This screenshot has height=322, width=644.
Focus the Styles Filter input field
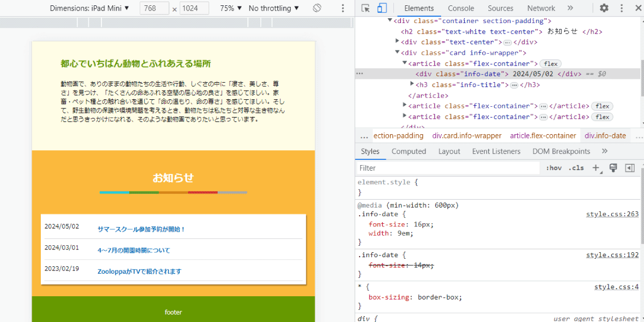click(448, 168)
